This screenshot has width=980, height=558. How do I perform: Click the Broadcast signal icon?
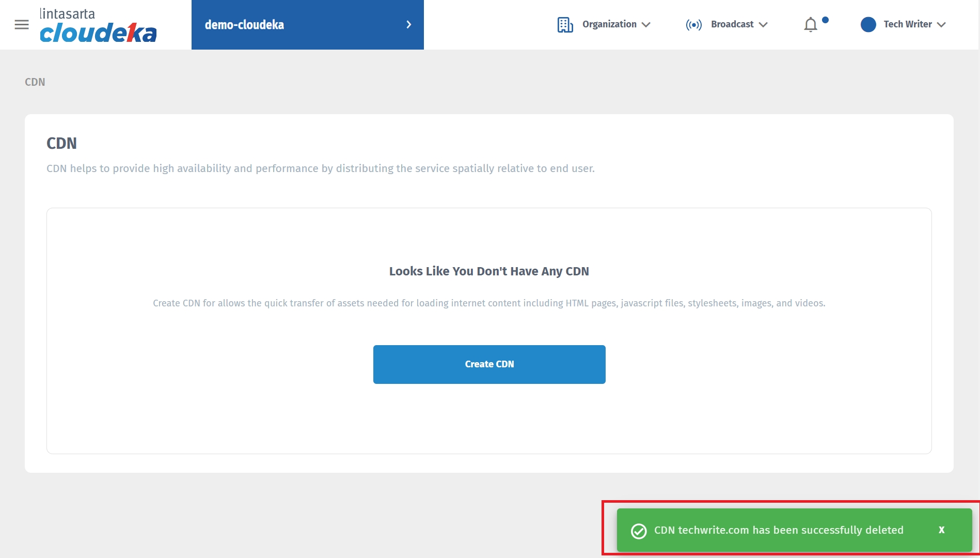click(693, 25)
